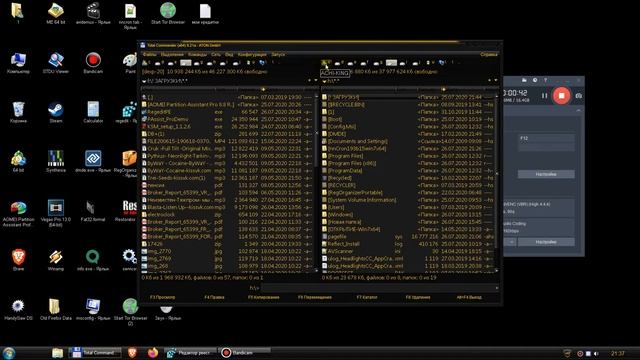
Task: Click the first drive icon in left drive bar
Action: point(146,63)
